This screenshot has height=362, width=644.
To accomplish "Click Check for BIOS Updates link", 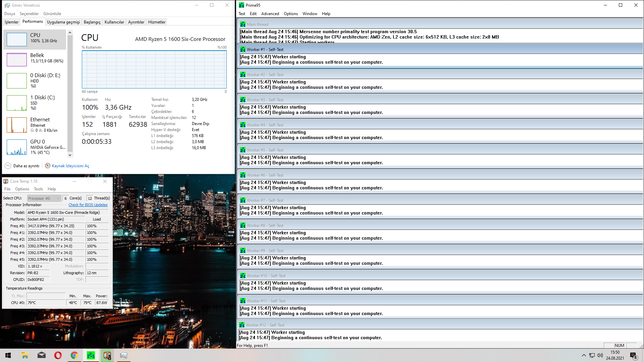I will (88, 205).
